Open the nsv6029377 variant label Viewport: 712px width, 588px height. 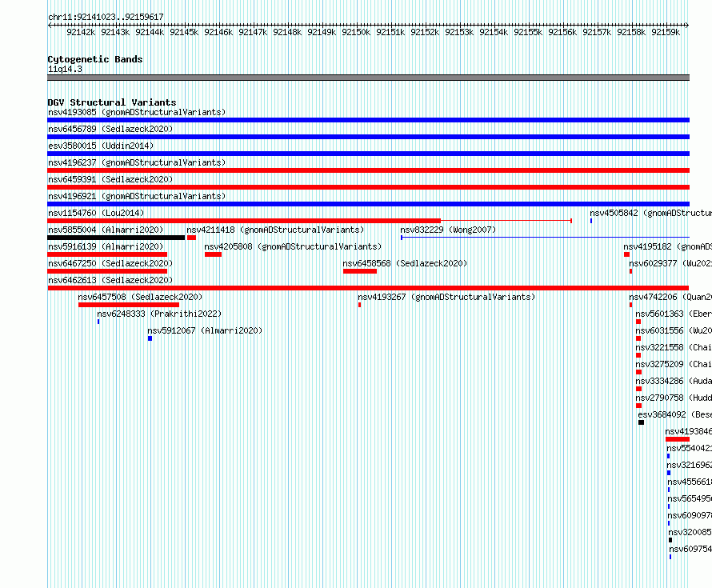coord(670,263)
